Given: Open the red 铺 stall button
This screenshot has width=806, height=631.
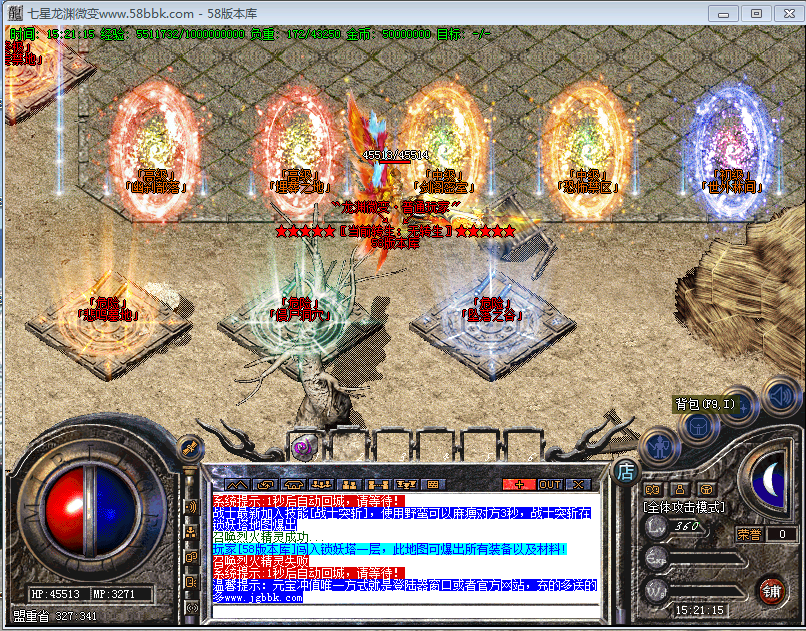Looking at the screenshot, I should 771,592.
